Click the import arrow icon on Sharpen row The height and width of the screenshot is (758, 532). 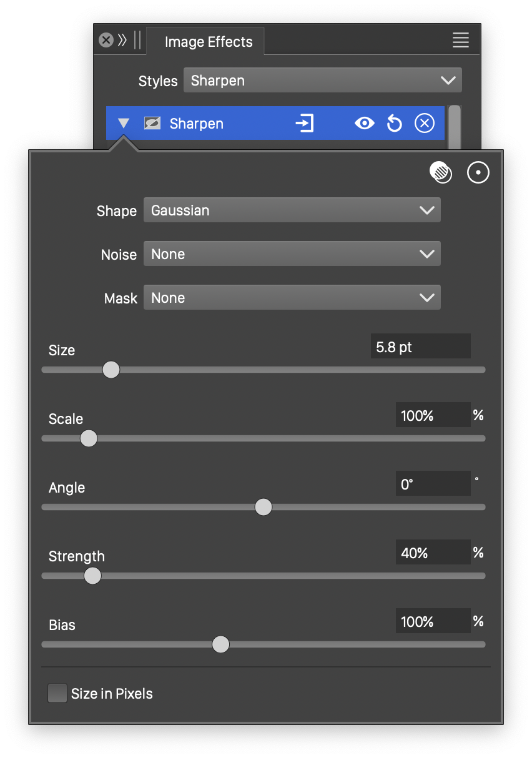304,124
